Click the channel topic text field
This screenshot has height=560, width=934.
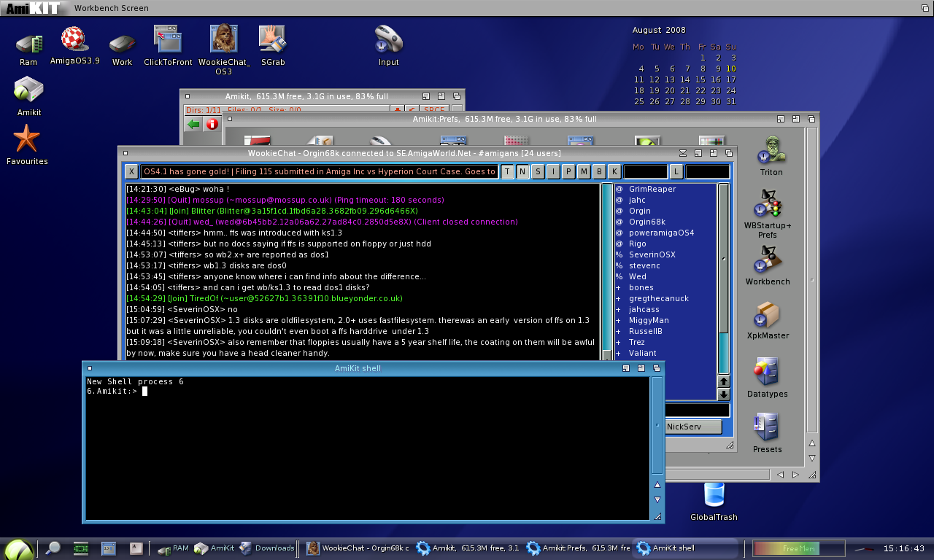pos(320,171)
